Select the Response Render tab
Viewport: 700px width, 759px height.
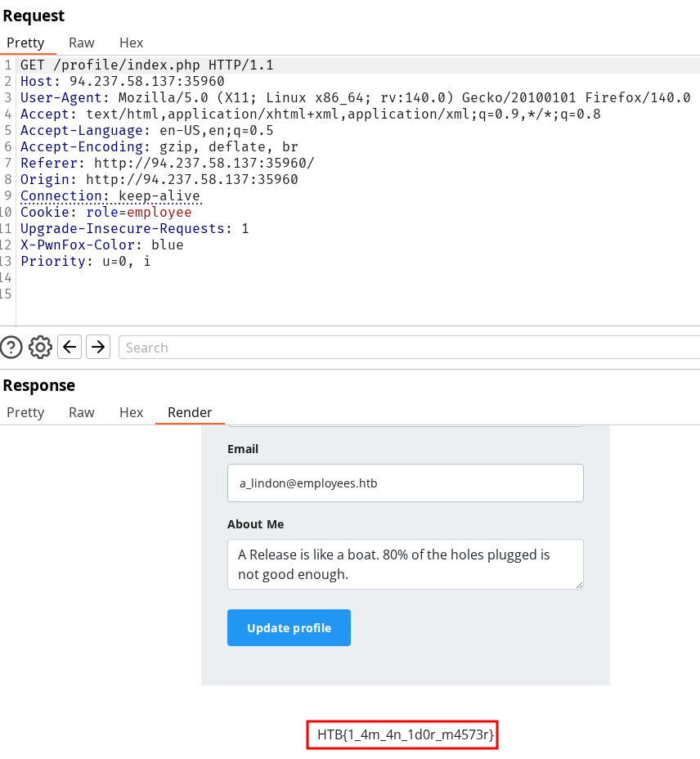coord(190,412)
